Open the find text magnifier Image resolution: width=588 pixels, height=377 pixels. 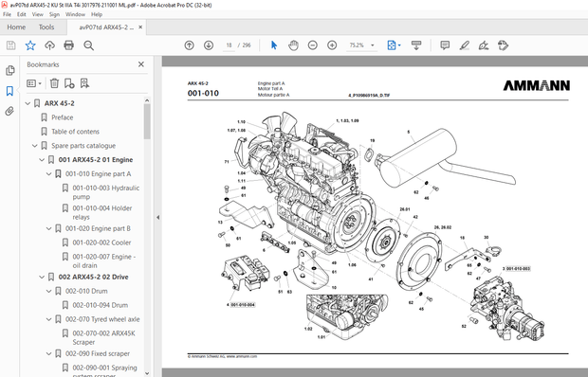[88, 45]
